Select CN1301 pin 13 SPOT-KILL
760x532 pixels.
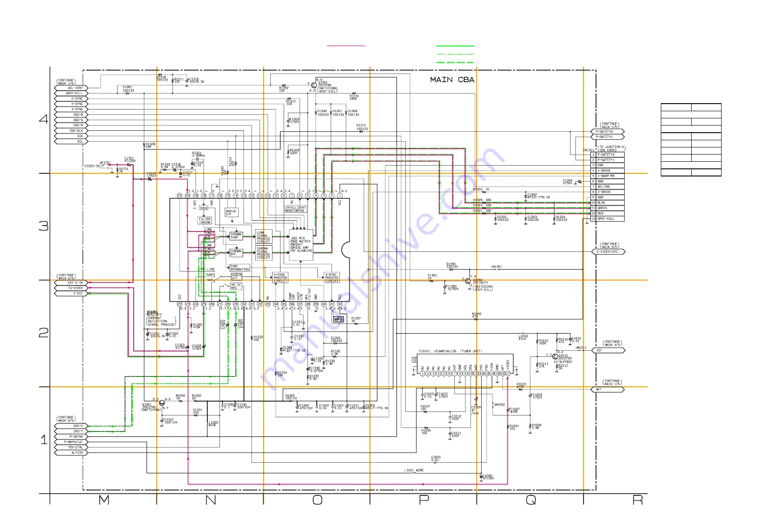click(607, 219)
